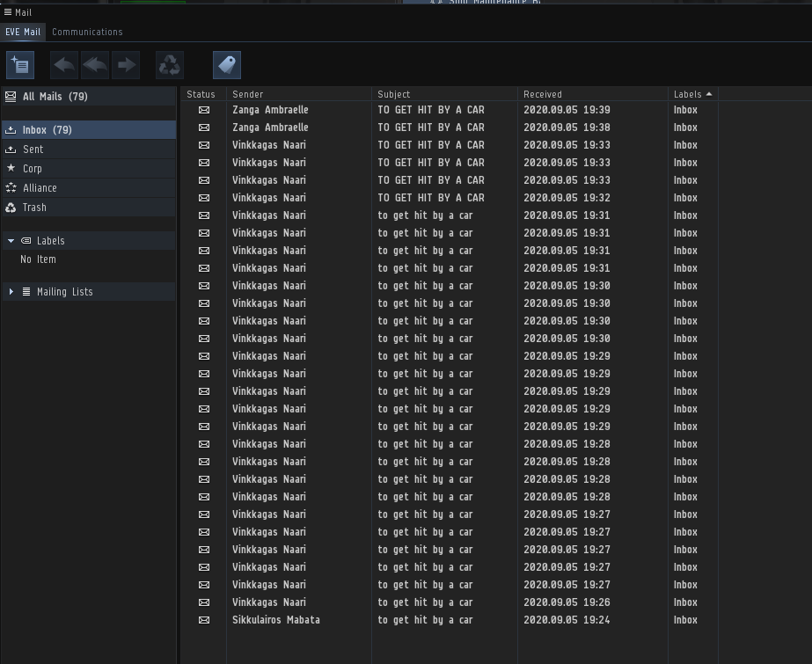Viewport: 812px width, 664px height.
Task: Click Inbox icon in sidebar
Action: point(11,130)
